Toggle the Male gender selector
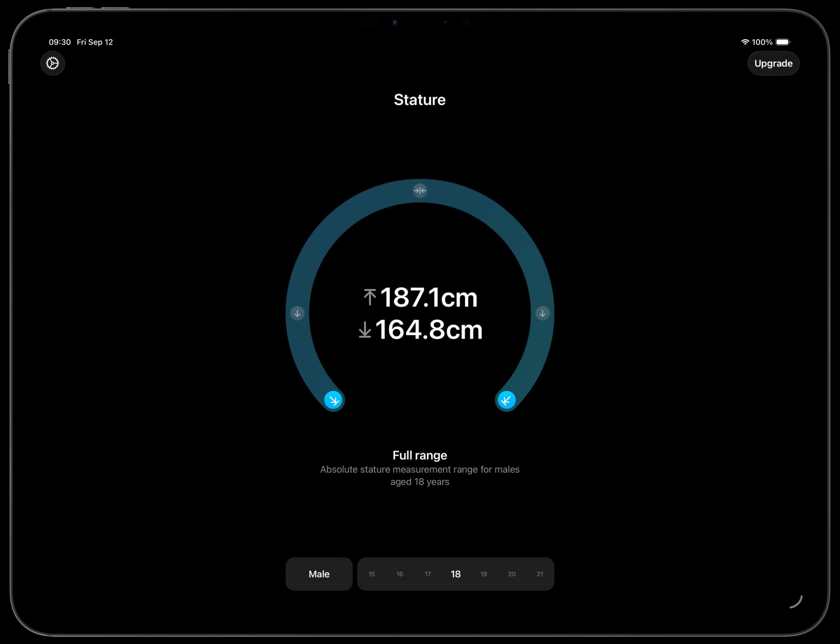 [x=319, y=574]
